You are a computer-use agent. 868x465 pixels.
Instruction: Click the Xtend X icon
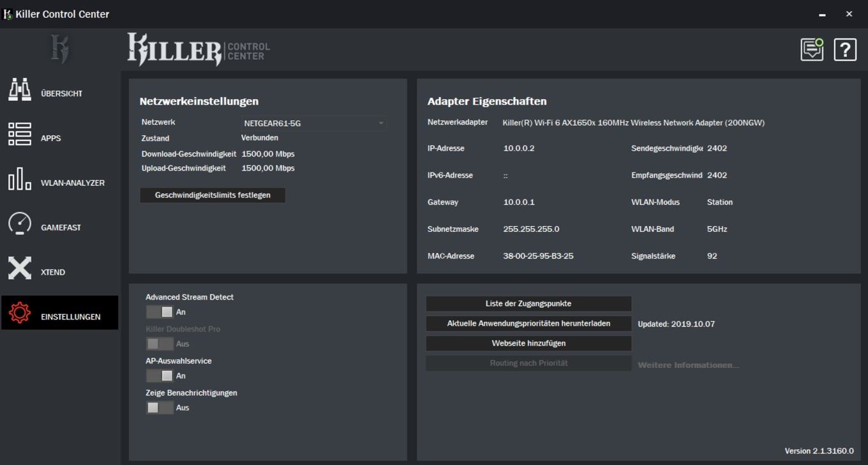coord(20,268)
